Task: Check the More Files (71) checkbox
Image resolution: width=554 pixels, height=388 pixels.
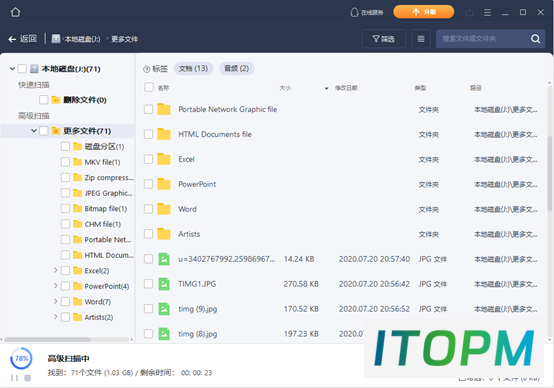Action: coord(44,131)
